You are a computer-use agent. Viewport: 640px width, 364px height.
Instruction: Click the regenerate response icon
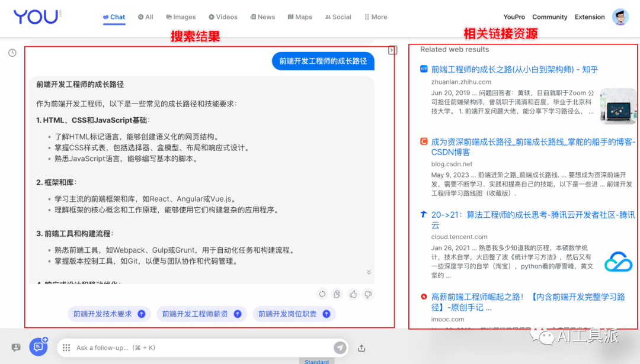coord(322,294)
